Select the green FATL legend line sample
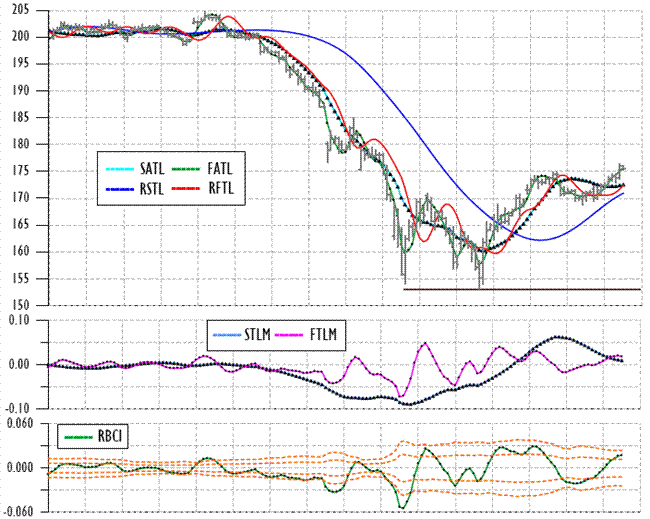This screenshot has height=519, width=650. pyautogui.click(x=186, y=169)
